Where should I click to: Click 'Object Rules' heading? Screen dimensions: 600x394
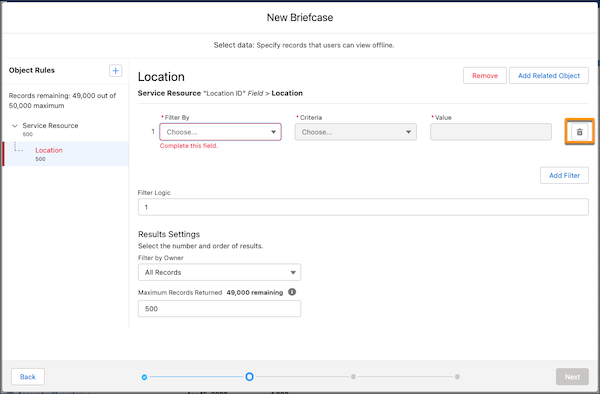[x=32, y=70]
